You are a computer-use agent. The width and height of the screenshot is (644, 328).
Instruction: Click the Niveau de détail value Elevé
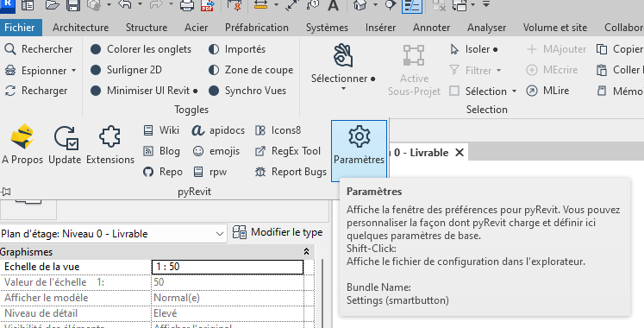click(x=228, y=313)
